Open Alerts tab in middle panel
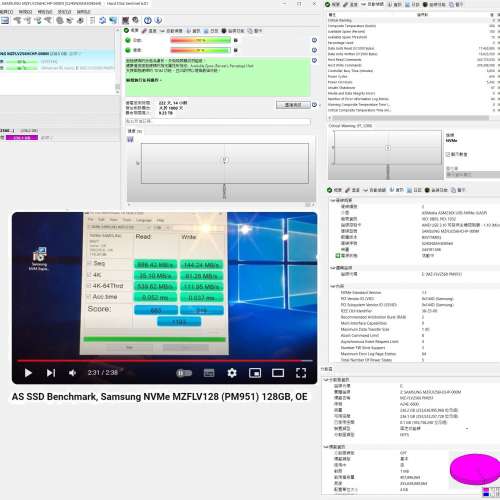This screenshot has height=500, width=500. coord(254,31)
